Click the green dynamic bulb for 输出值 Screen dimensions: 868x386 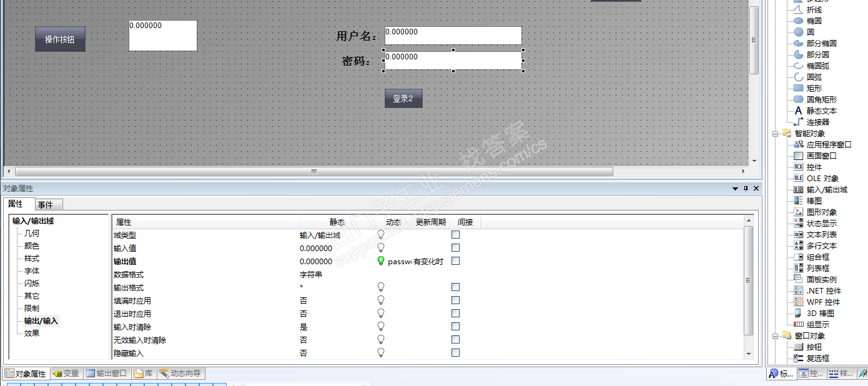coord(381,261)
